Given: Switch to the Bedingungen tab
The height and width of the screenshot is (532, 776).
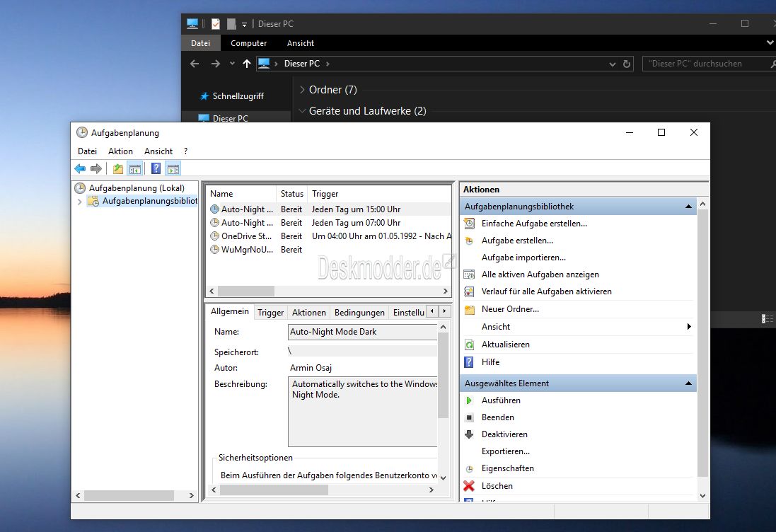Looking at the screenshot, I should click(359, 312).
